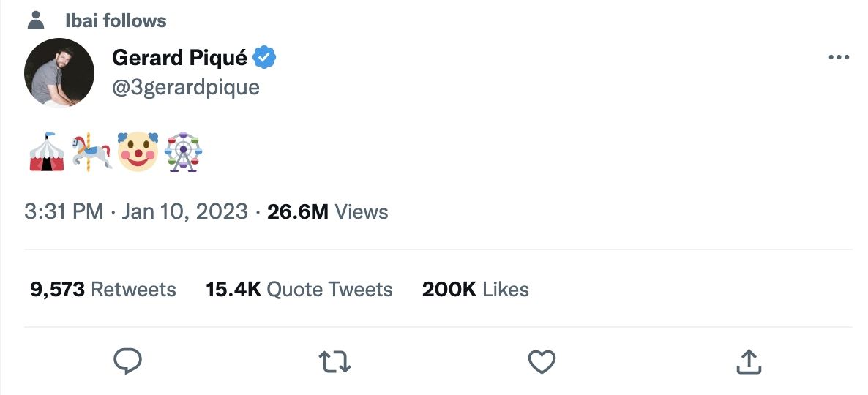Open Gerard Piqué's profile picture
Image resolution: width=868 pixels, height=395 pixels.
pos(59,73)
